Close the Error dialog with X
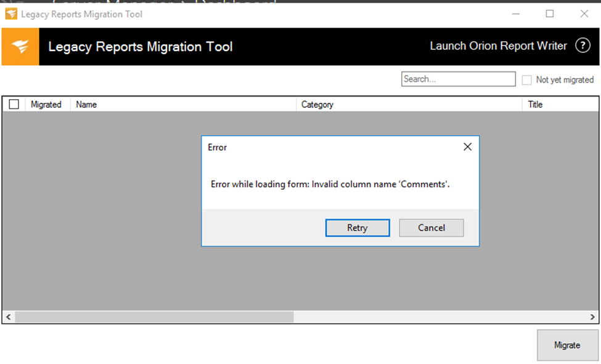 (467, 147)
